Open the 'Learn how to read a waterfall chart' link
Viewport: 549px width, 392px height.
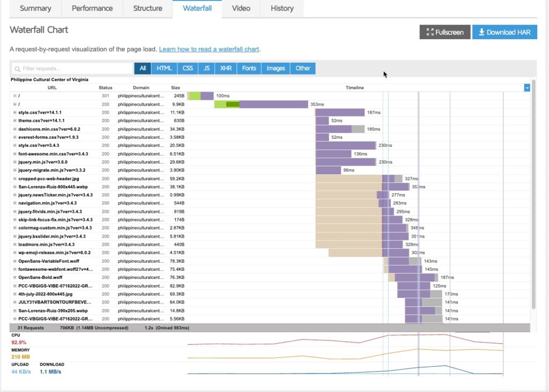(209, 49)
